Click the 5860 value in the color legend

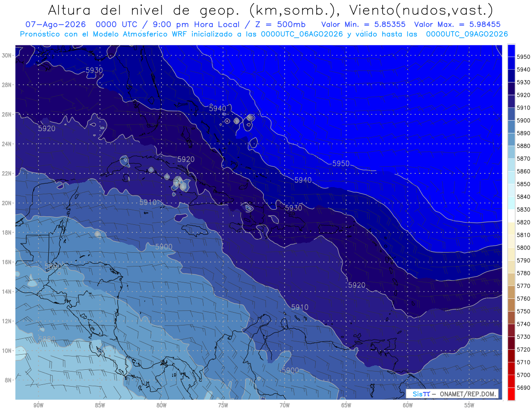tap(524, 171)
